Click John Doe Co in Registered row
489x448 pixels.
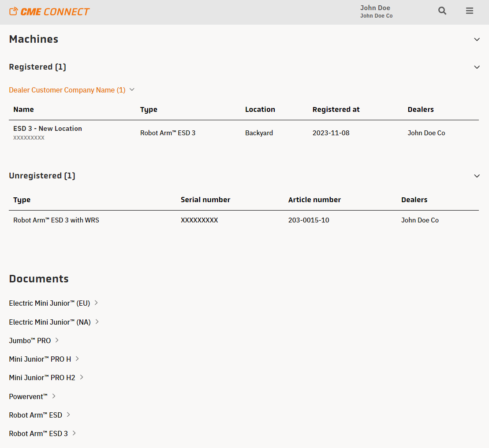coord(426,133)
